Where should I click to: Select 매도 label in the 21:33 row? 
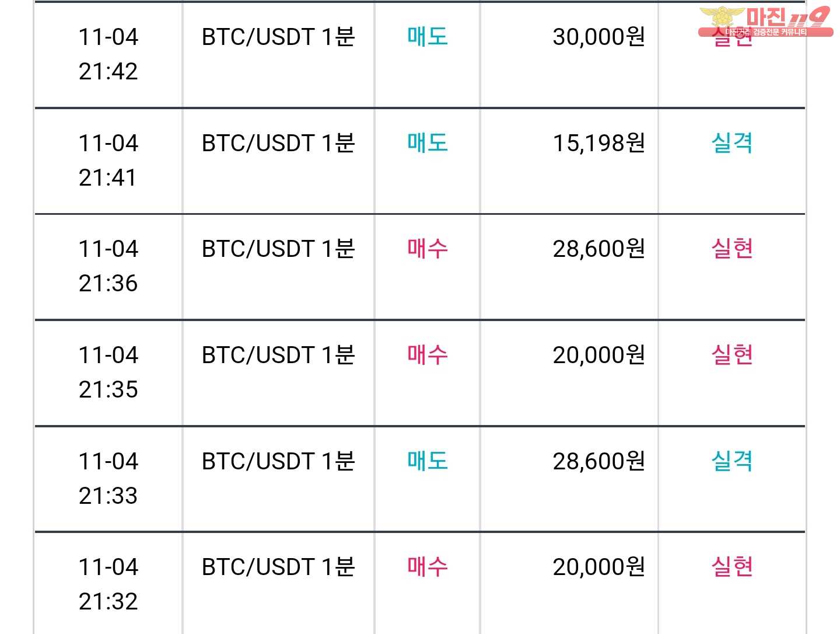coord(428,461)
